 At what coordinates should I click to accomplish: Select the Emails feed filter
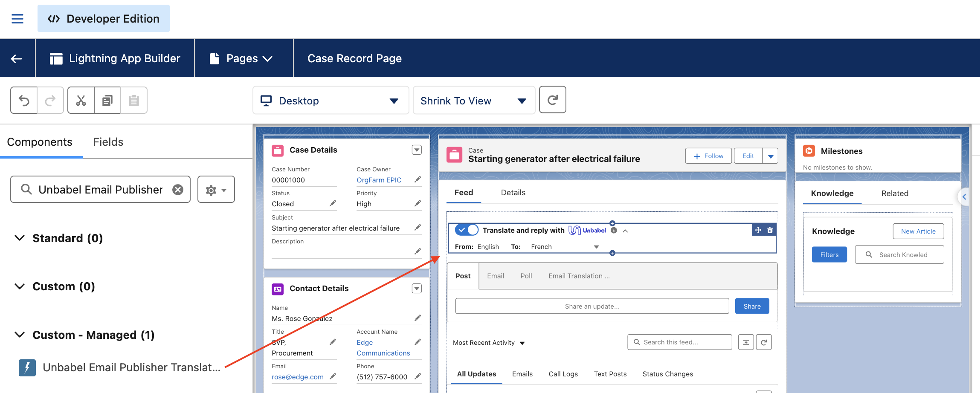[x=522, y=374]
